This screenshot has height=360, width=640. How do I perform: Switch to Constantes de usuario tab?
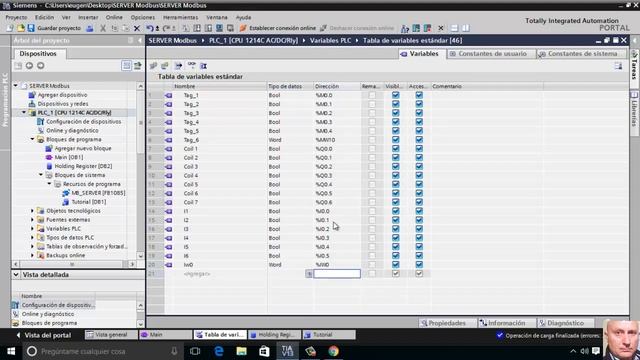pyautogui.click(x=491, y=53)
